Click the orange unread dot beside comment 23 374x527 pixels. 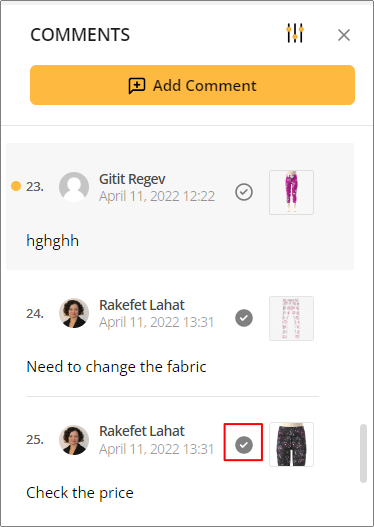click(16, 186)
